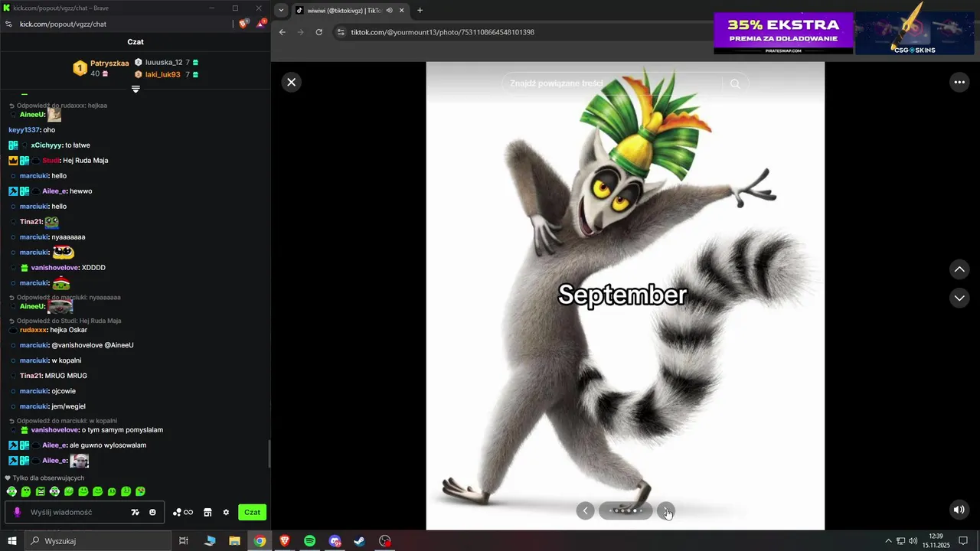Image resolution: width=980 pixels, height=551 pixels.
Task: Open the translate icon in message field
Action: (x=135, y=512)
